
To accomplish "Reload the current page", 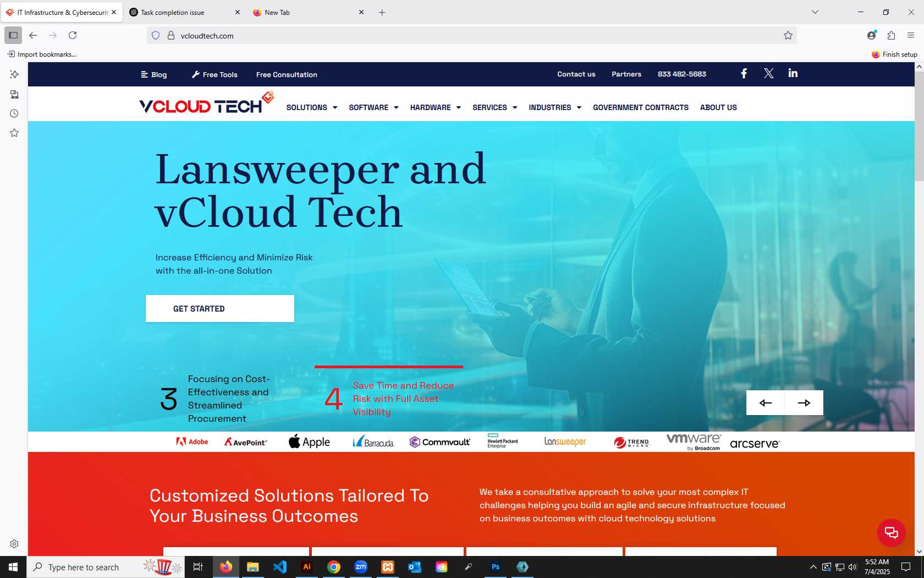I will 73,35.
